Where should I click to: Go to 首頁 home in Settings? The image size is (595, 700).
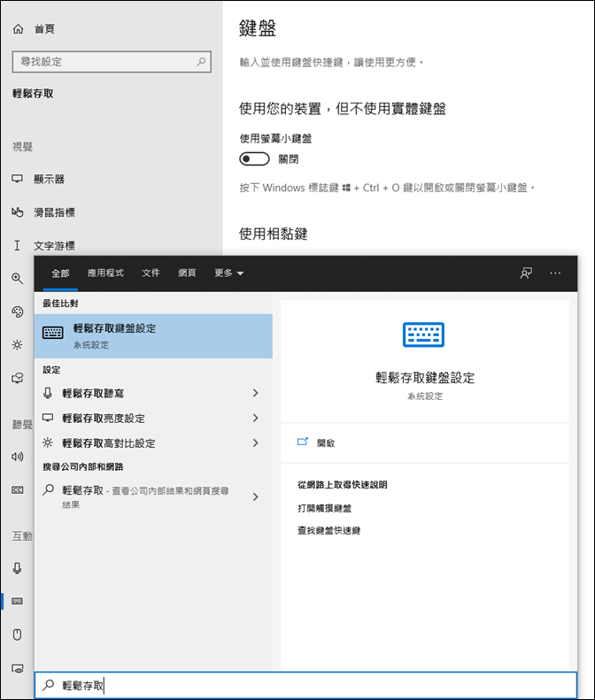[x=34, y=29]
